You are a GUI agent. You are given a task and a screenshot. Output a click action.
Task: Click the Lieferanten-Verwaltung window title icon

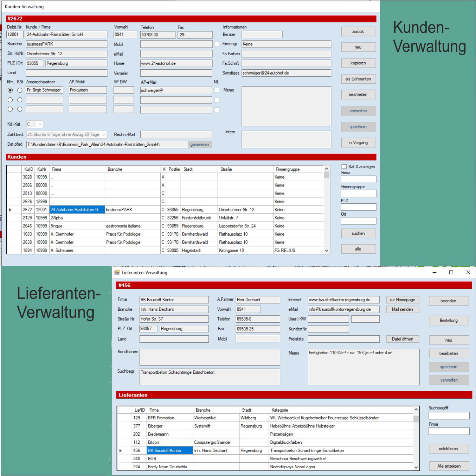pyautogui.click(x=117, y=272)
